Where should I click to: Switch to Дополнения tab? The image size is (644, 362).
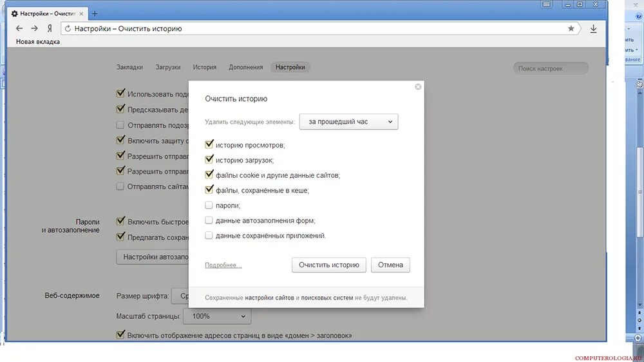point(245,67)
